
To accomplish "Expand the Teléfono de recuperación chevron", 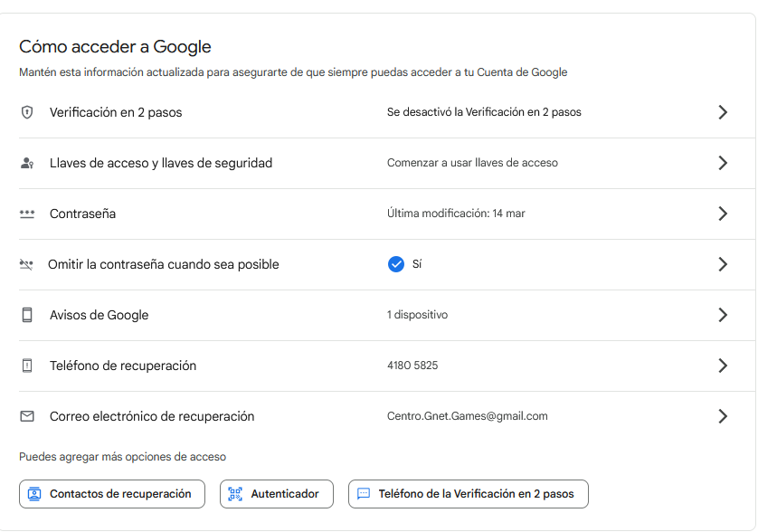I will click(722, 366).
